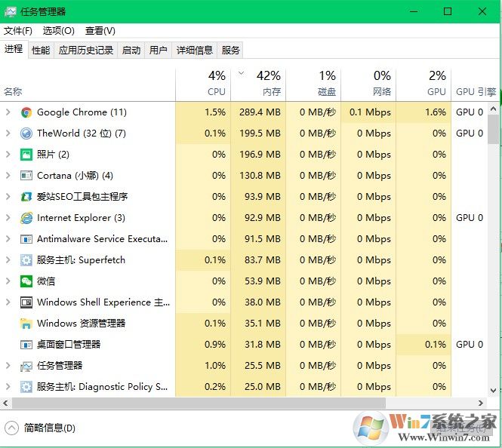
Task: Expand the Antimalware Service Executable row
Action: (x=8, y=239)
